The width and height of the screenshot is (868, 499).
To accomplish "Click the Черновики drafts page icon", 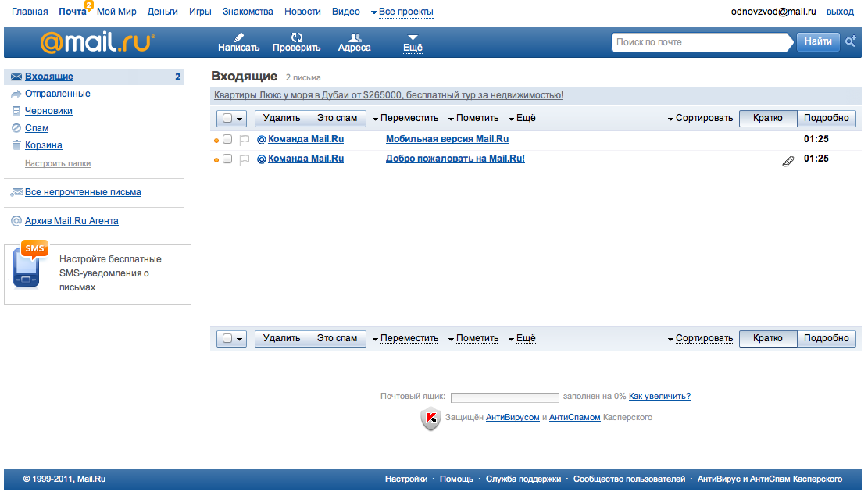I will coord(16,111).
